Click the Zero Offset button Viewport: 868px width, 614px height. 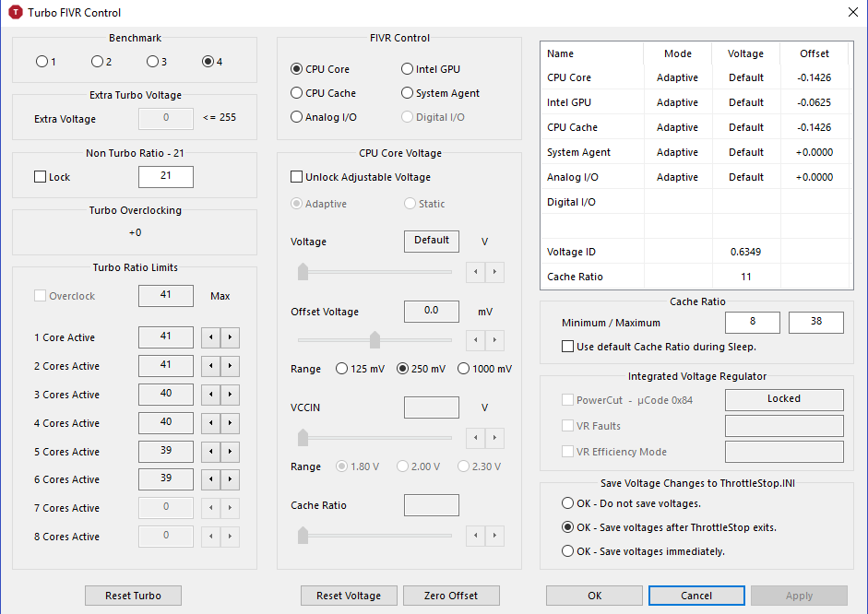pyautogui.click(x=451, y=596)
